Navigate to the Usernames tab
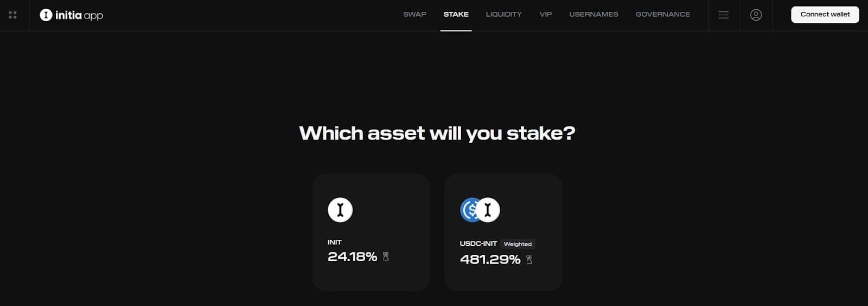The image size is (868, 306). click(593, 15)
